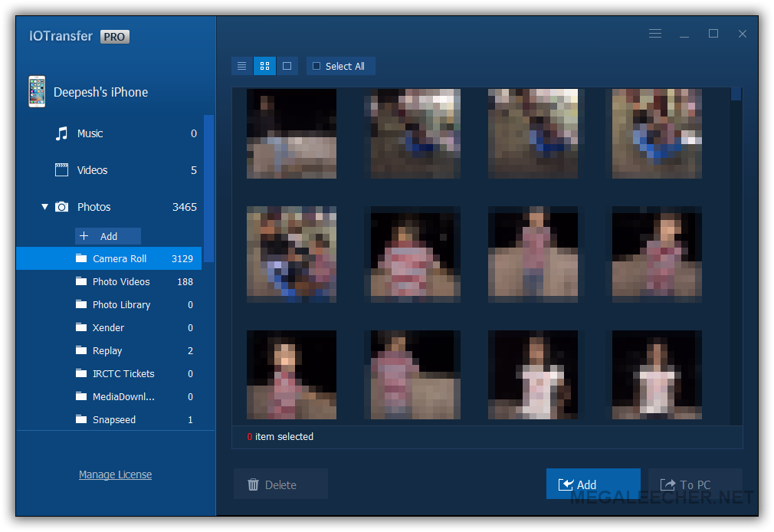Collapse the Photos tree arrow
This screenshot has width=774, height=532.
44,207
